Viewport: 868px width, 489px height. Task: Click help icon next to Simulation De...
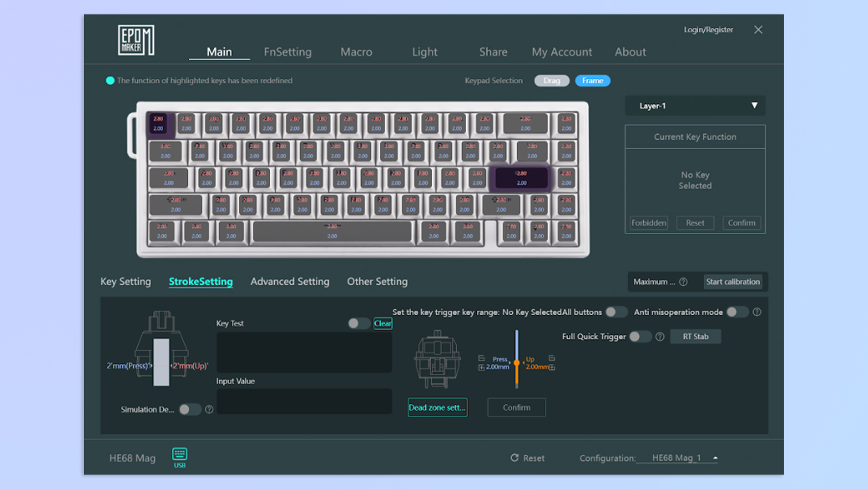[x=209, y=410]
